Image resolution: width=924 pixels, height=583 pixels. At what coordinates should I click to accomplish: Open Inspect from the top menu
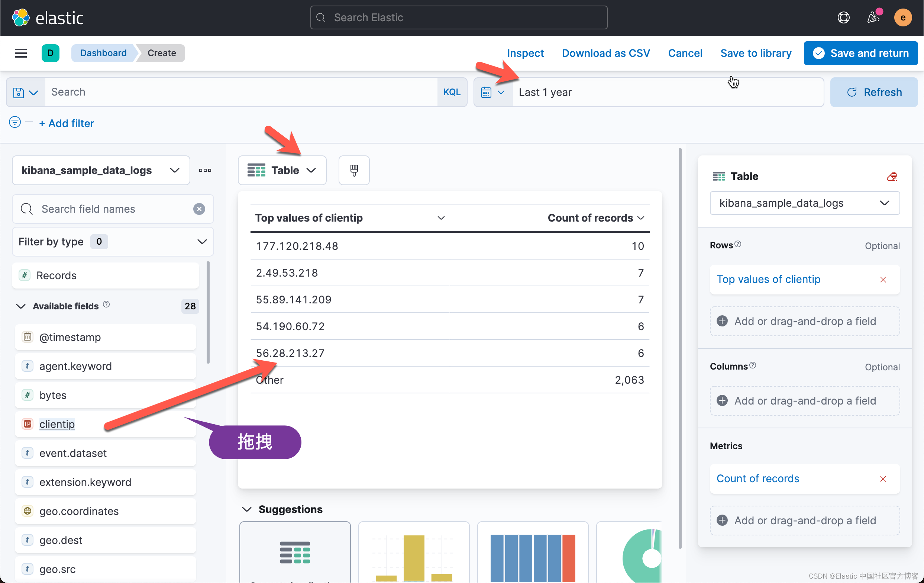[525, 53]
